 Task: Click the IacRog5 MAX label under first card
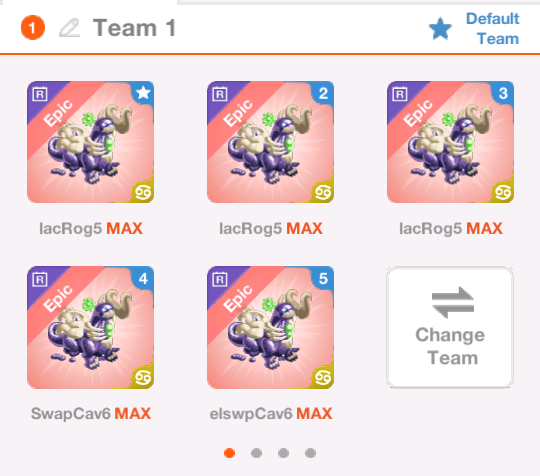click(91, 228)
